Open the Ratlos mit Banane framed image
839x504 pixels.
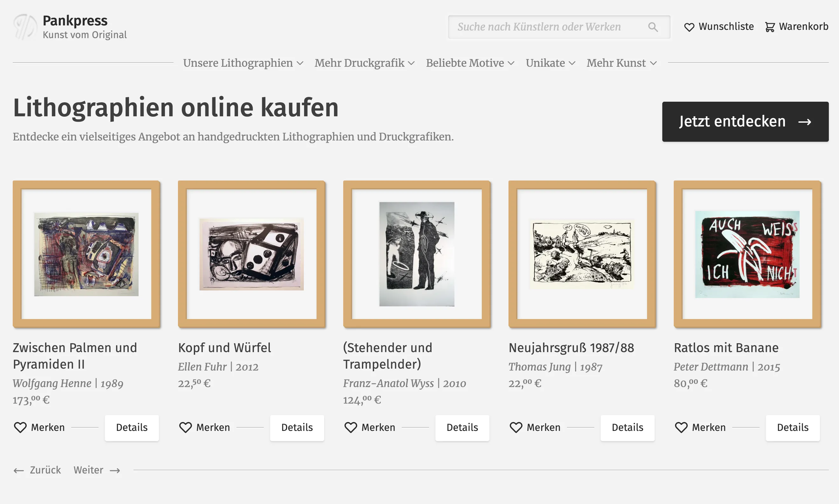[x=747, y=254]
